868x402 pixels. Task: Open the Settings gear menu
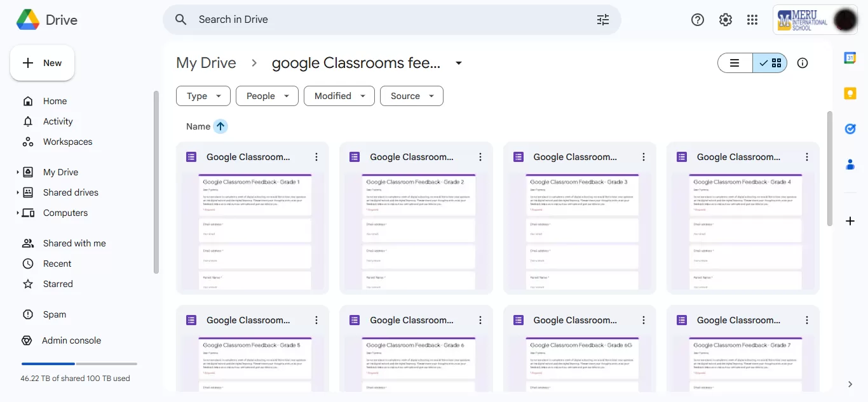click(725, 20)
